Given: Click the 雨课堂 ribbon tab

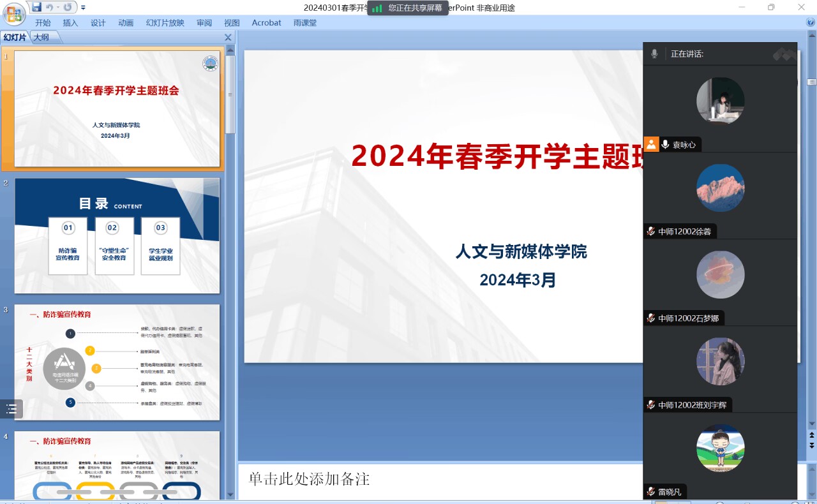Looking at the screenshot, I should pyautogui.click(x=304, y=22).
